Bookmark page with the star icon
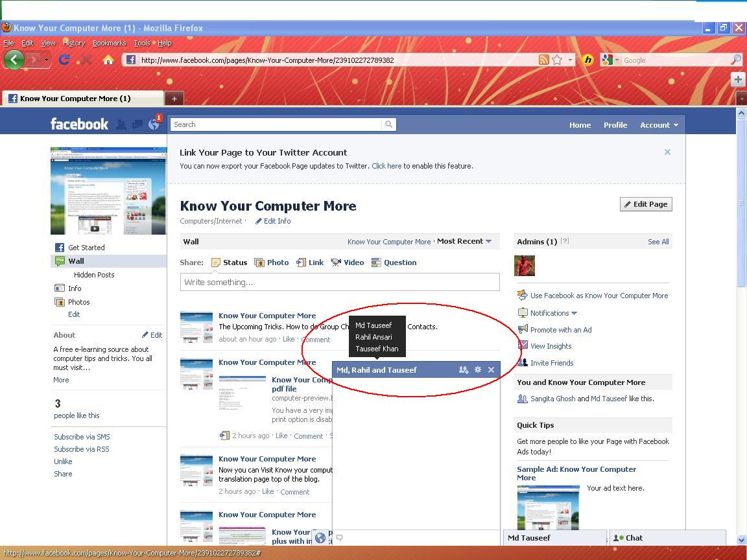This screenshot has height=560, width=747. pyautogui.click(x=557, y=60)
